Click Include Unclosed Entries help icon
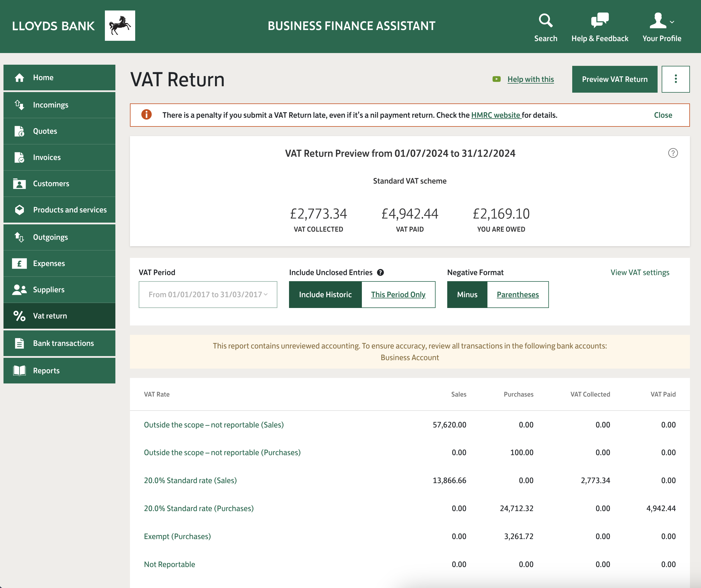This screenshot has height=588, width=701. click(x=380, y=272)
